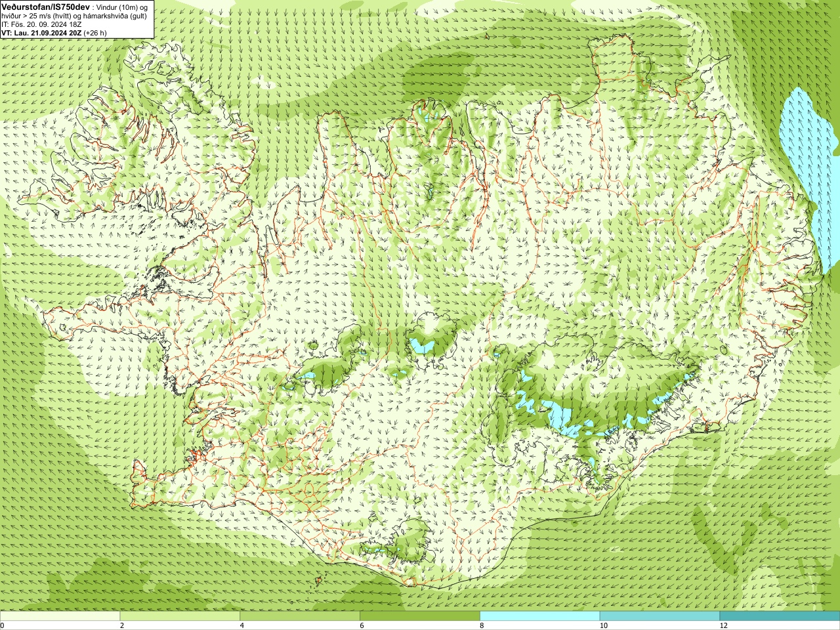The width and height of the screenshot is (840, 630).
Task: Click the teal legend swatch above 12
Action: click(x=780, y=616)
